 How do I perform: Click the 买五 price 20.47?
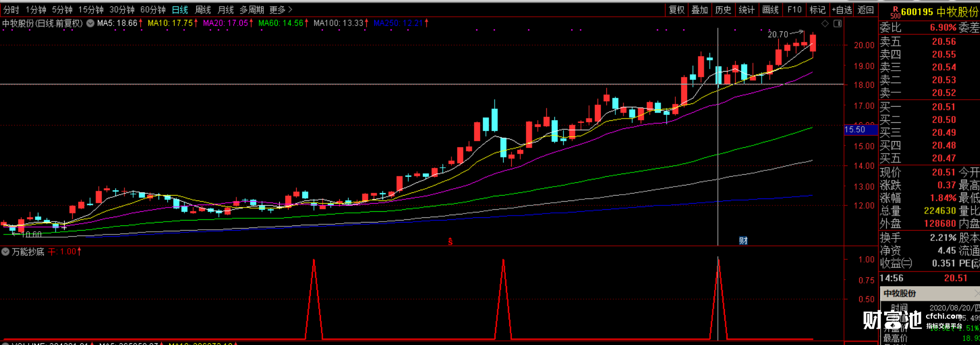pyautogui.click(x=944, y=158)
